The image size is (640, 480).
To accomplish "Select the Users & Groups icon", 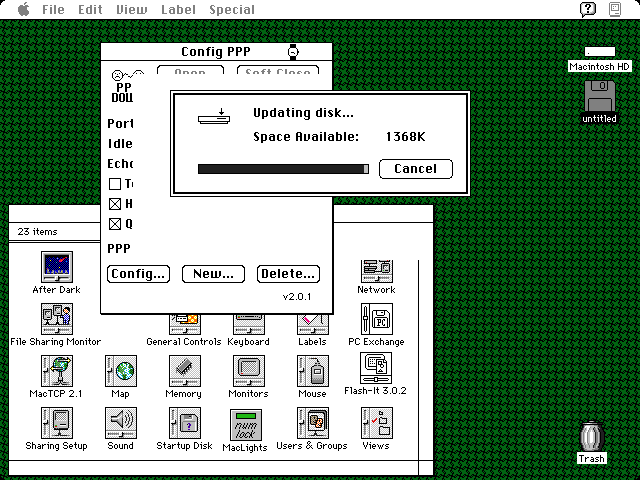I will pos(313,422).
